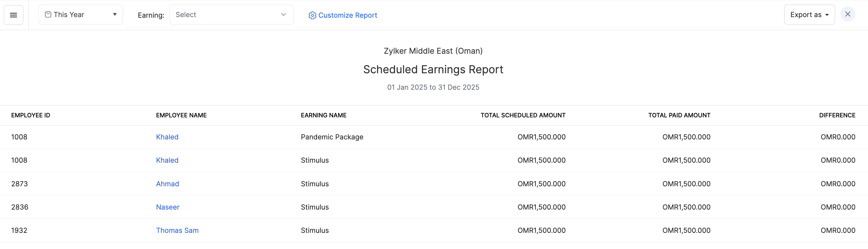Click the calendar icon in date filter
This screenshot has width=868, height=249.
point(48,15)
